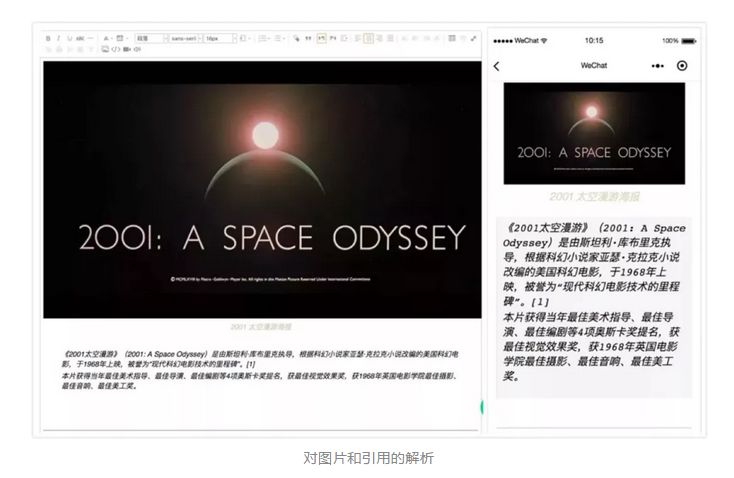734x478 pixels.
Task: Click the large 2001 Space Odyssey image in editor
Action: 262,190
